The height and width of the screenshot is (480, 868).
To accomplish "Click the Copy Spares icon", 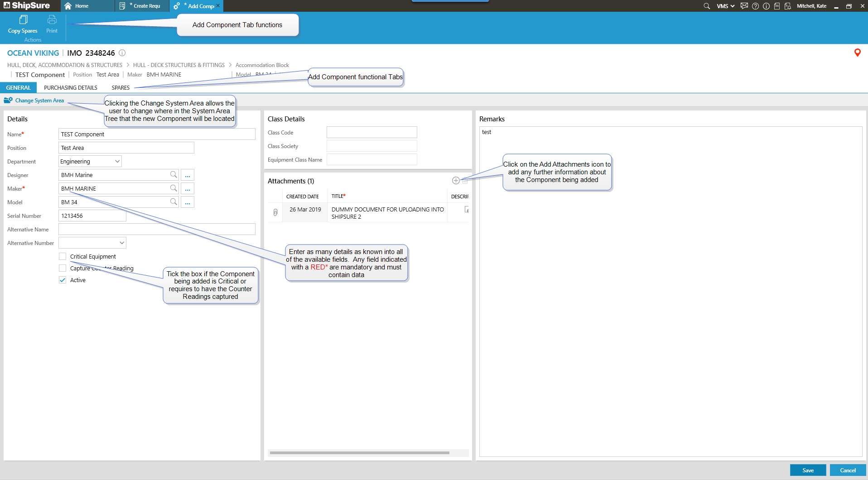I will click(23, 20).
